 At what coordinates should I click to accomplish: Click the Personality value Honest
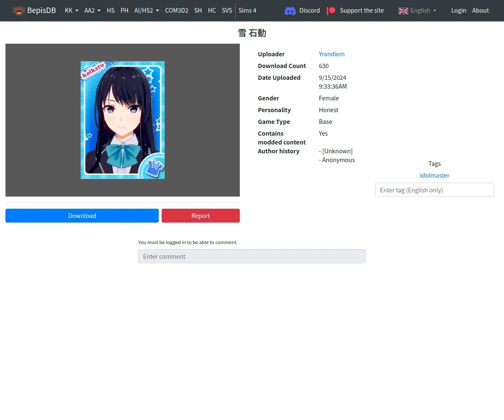[x=328, y=110]
